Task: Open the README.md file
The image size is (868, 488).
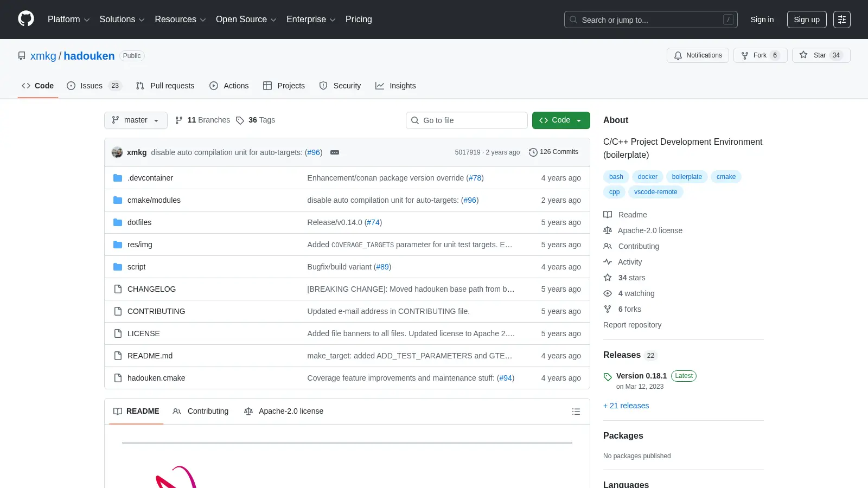Action: coord(150,356)
